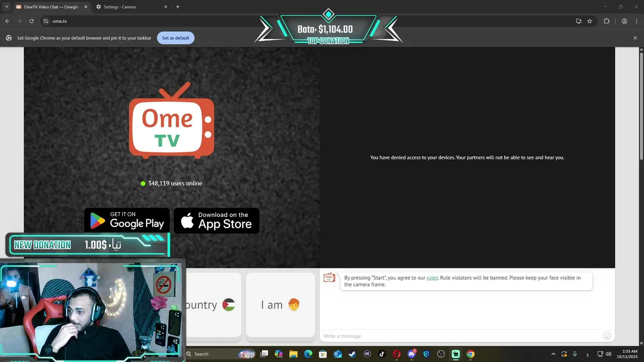644x362 pixels.
Task: Open Task View on the taskbar
Action: click(x=264, y=354)
